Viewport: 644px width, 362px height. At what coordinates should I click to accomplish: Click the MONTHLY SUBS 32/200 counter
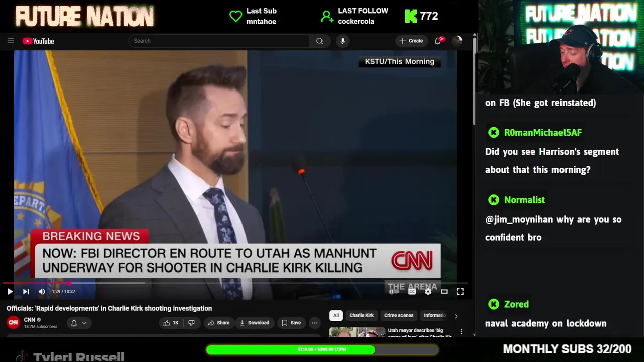tap(567, 349)
